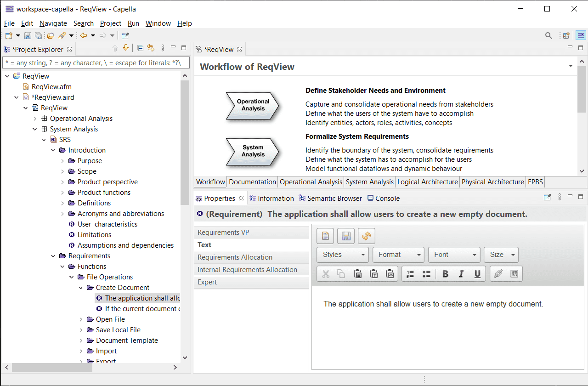Select the Requirements Allocation properties section
Screen dimensions: 588x386
(x=235, y=257)
